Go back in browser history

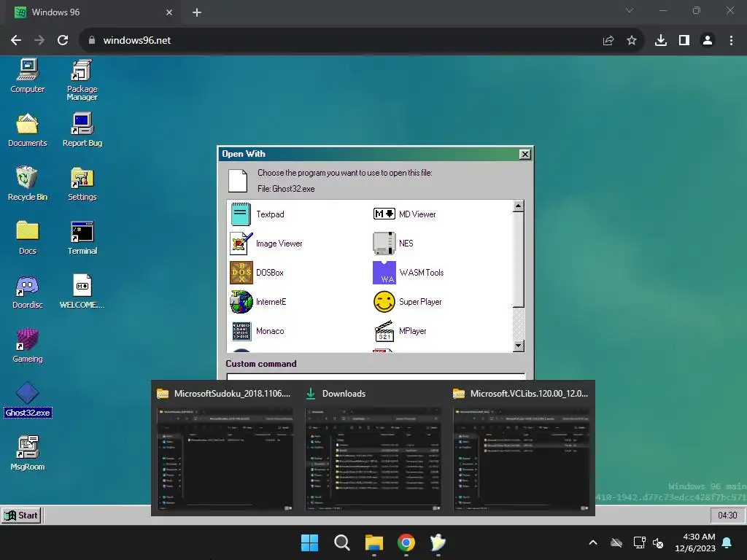tap(16, 41)
